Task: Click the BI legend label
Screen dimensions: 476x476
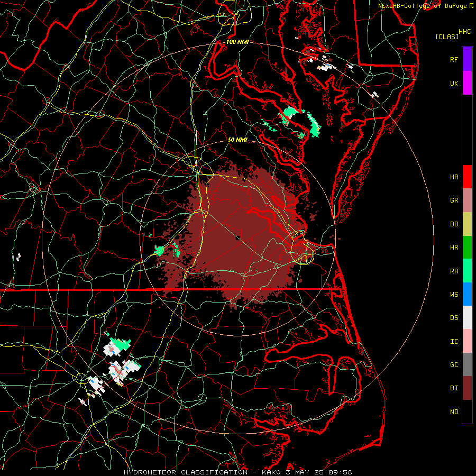Action: [x=454, y=388]
